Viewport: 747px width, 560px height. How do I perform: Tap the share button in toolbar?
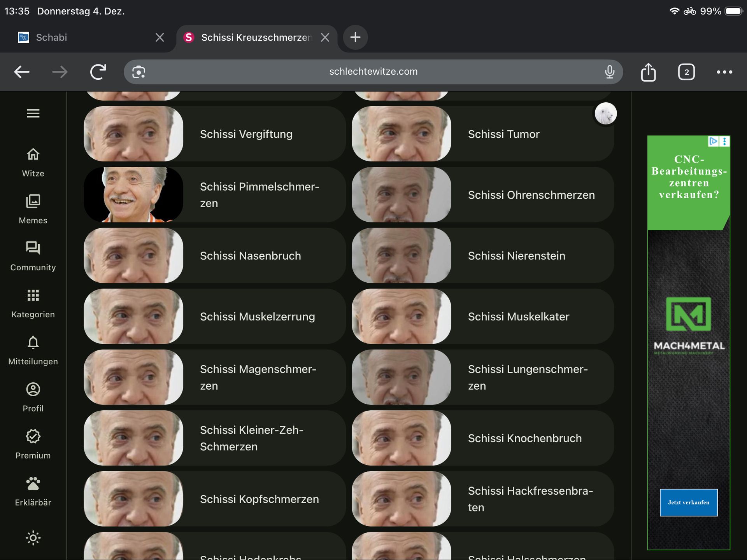click(648, 72)
